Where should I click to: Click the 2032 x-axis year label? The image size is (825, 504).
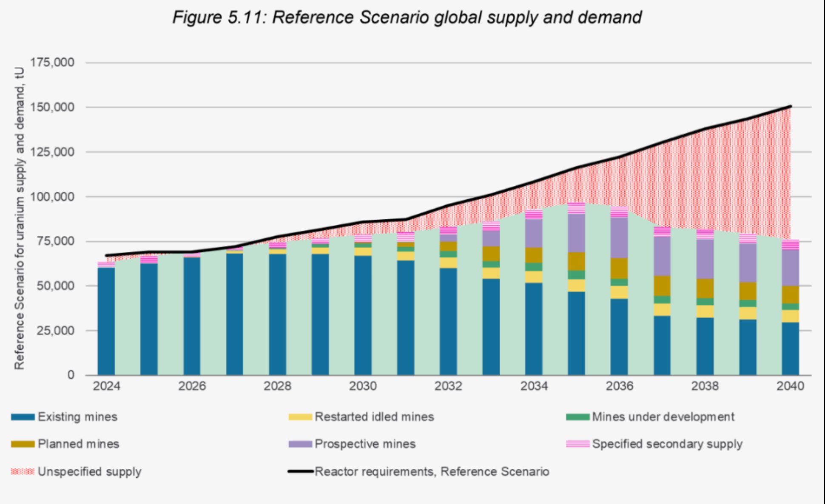coord(448,386)
